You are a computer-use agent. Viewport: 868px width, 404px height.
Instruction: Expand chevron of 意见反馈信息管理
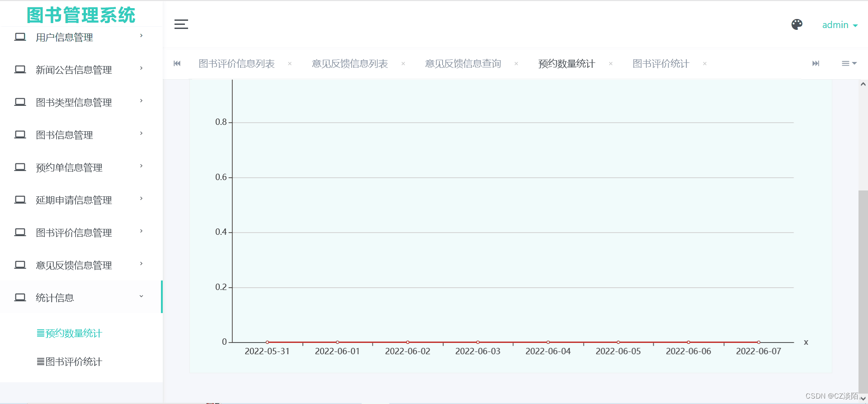[x=142, y=263]
